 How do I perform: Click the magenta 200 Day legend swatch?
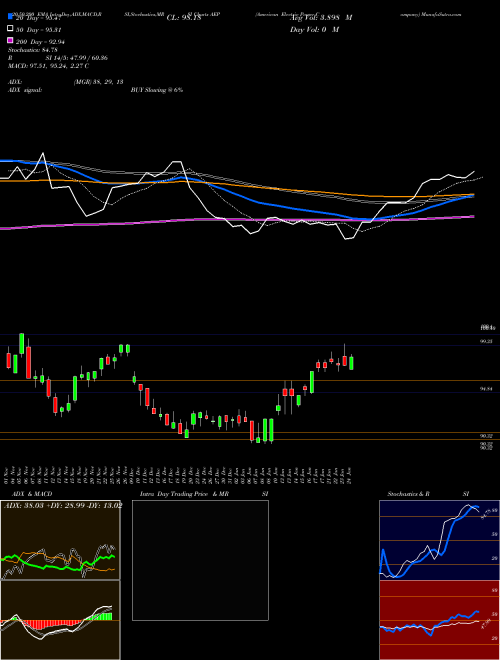coord(10,41)
